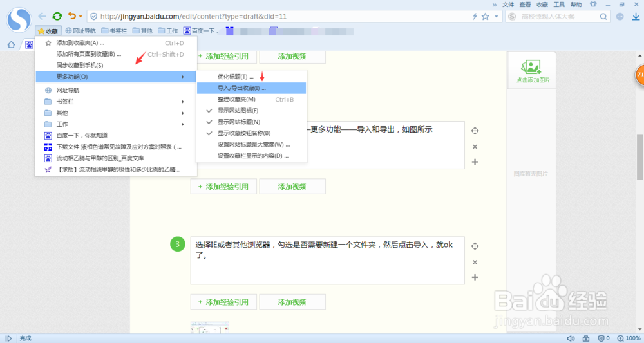This screenshot has height=343, width=644.
Task: Open the 帮助 menu
Action: coord(576,5)
